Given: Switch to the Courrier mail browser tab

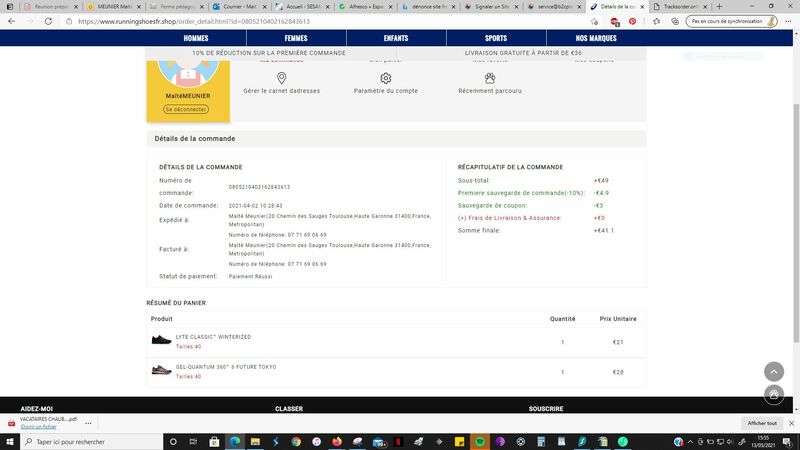Looking at the screenshot, I should 239,7.
